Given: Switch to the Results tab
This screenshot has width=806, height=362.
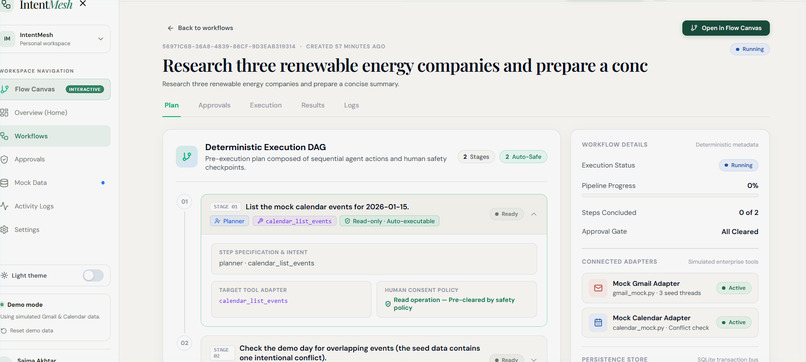Looking at the screenshot, I should 313,105.
